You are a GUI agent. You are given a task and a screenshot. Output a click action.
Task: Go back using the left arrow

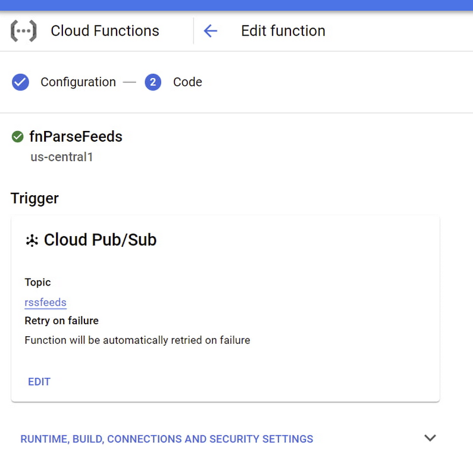(211, 31)
